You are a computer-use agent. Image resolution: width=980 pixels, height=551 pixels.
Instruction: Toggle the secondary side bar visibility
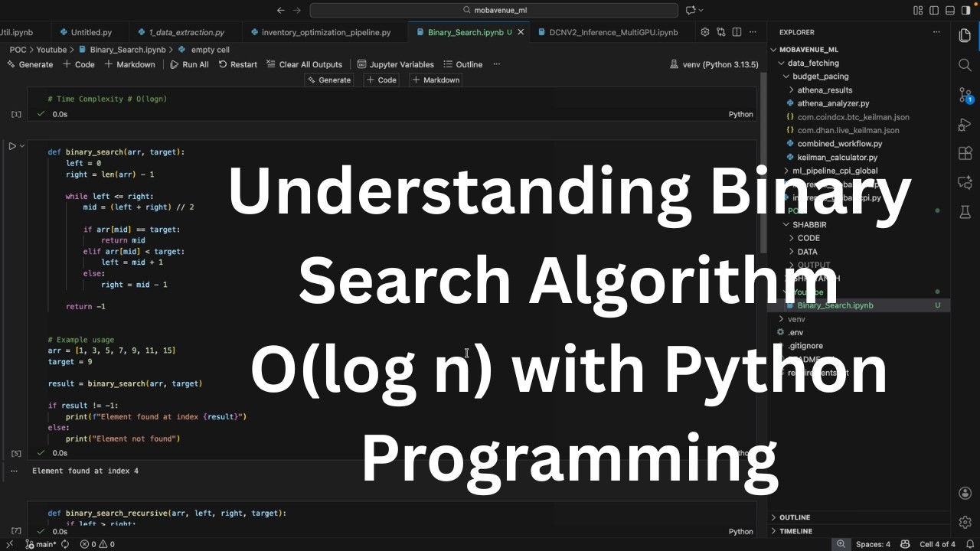click(x=966, y=10)
